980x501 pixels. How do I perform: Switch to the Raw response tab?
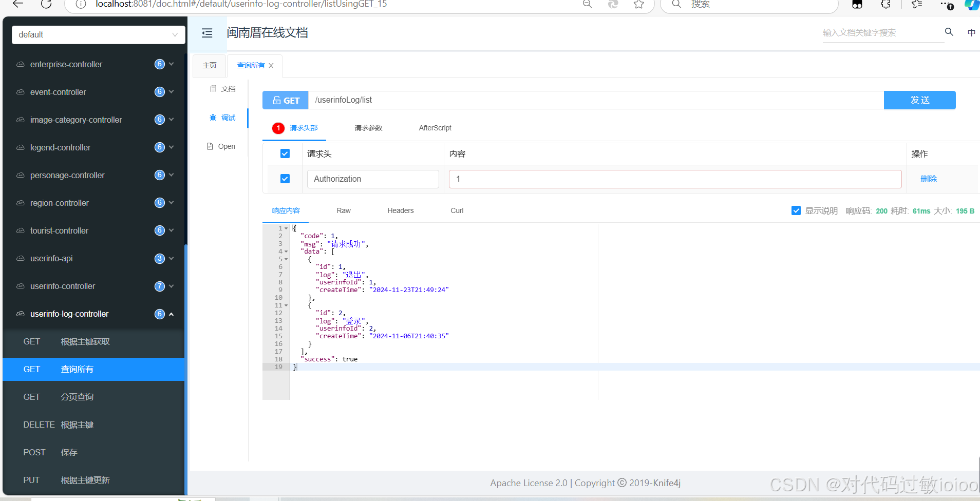coord(343,210)
